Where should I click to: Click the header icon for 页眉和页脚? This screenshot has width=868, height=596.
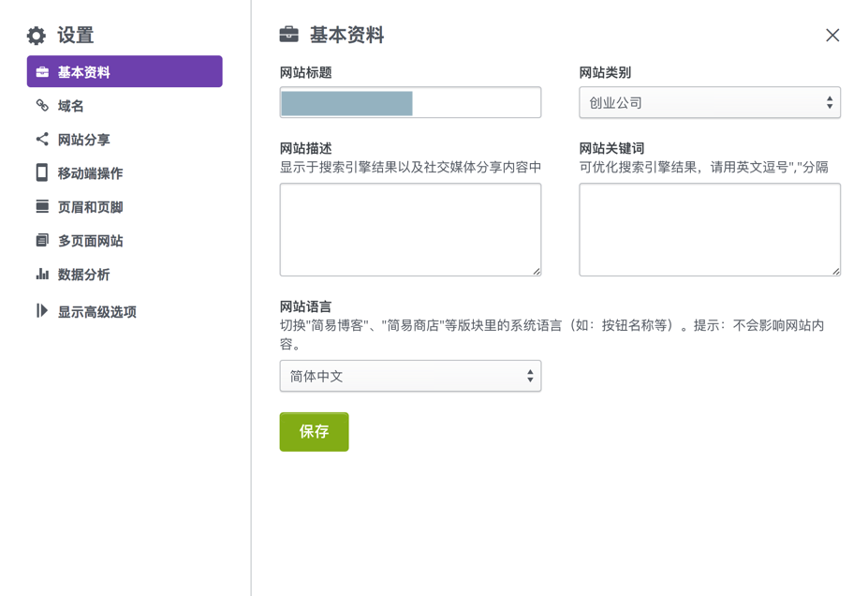coord(42,207)
